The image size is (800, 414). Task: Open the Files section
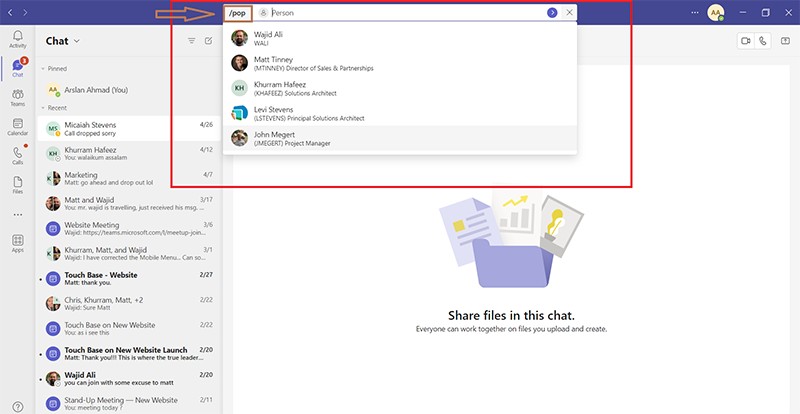[x=17, y=185]
